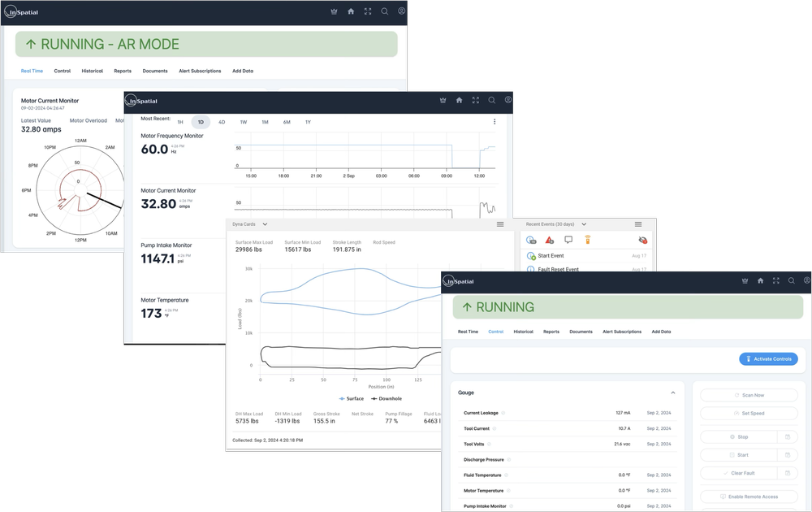Select the 1M most recent time range
Image resolution: width=812 pixels, height=512 pixels.
tap(265, 122)
